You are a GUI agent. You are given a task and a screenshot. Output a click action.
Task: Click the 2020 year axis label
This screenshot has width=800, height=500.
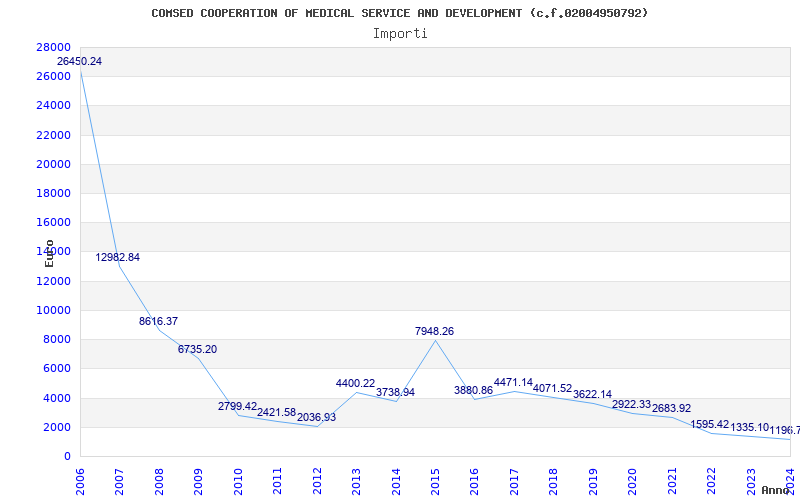tap(633, 482)
